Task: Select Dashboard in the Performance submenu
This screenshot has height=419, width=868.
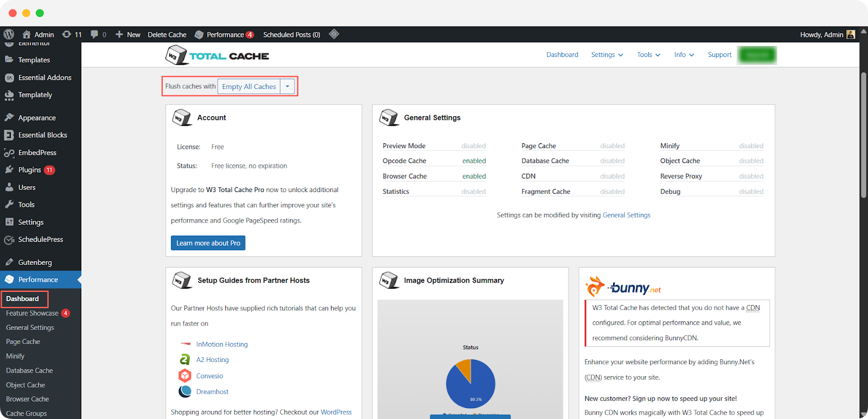Action: (22, 299)
